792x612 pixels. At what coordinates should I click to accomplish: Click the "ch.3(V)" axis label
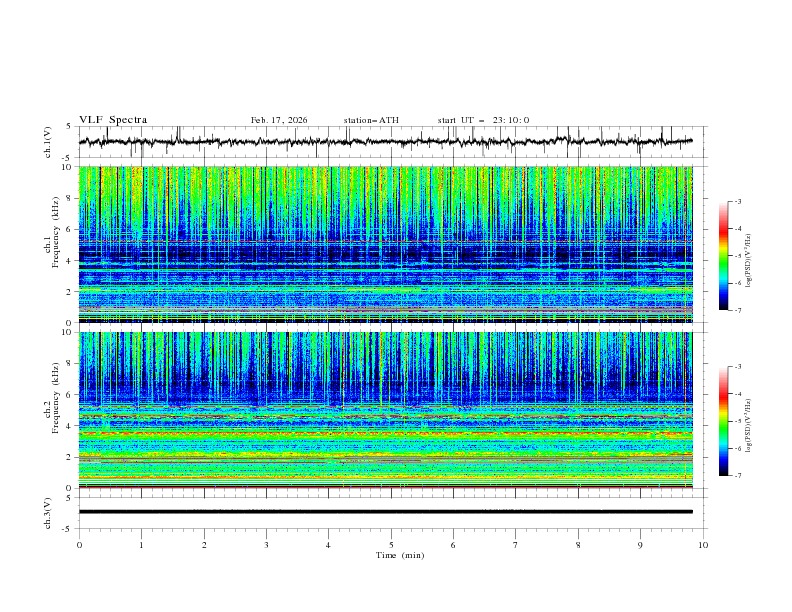pyautogui.click(x=48, y=513)
